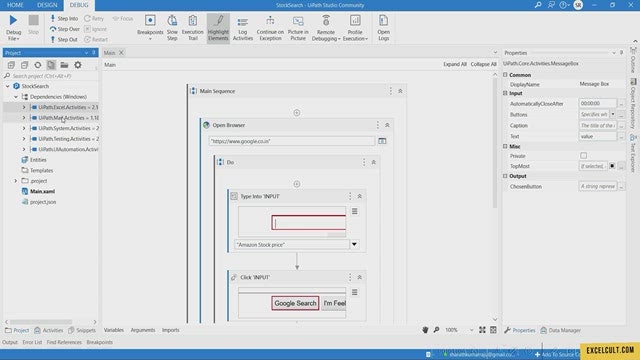
Task: Select project.json file
Action: pos(43,202)
